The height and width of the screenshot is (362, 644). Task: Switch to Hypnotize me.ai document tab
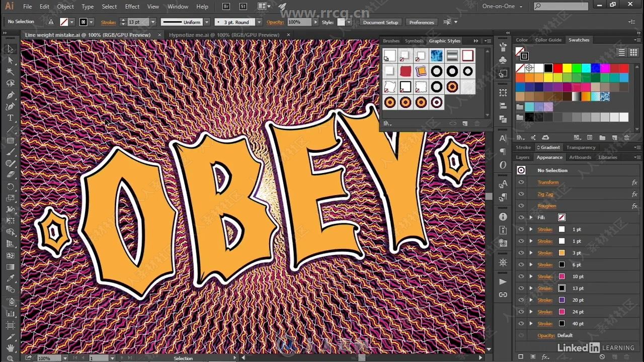coord(224,35)
